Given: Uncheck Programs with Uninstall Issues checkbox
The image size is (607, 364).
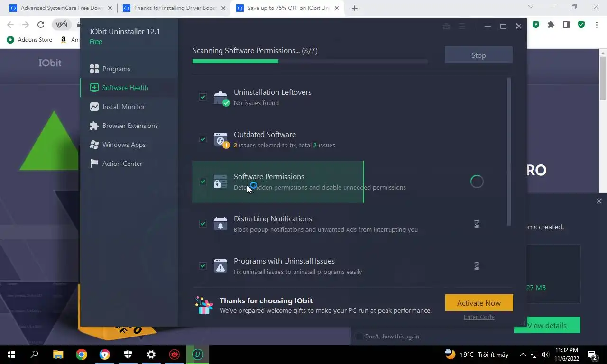Looking at the screenshot, I should 203,266.
